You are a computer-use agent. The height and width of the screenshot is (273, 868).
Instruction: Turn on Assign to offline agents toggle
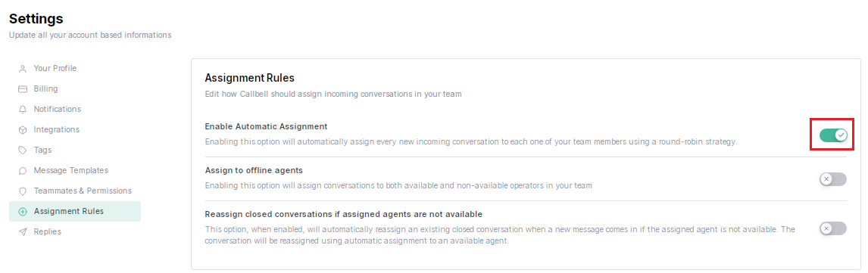coord(833,179)
